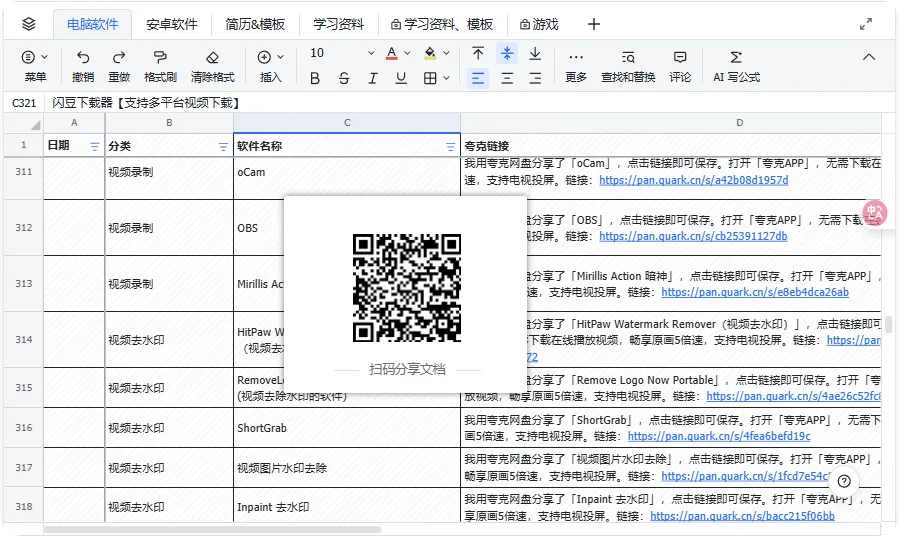Select cell 视频图片水印去除 in column C
Screen dimensions: 899x536
[347, 468]
